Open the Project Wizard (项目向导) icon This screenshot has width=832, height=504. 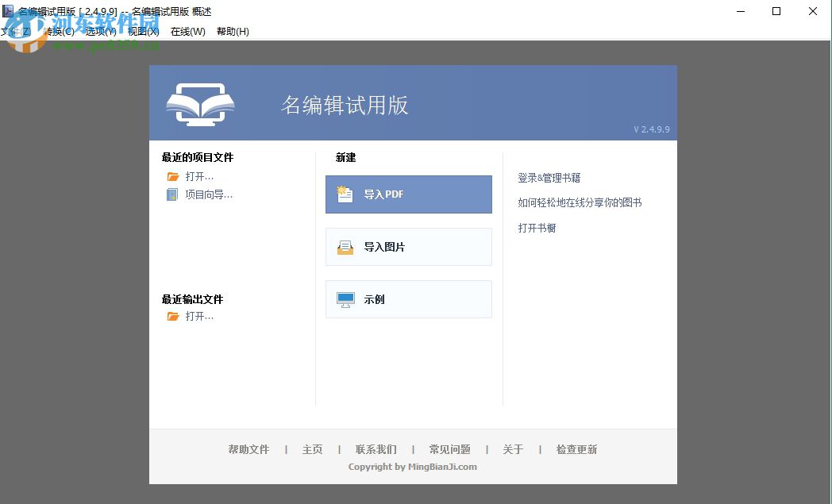tap(173, 194)
